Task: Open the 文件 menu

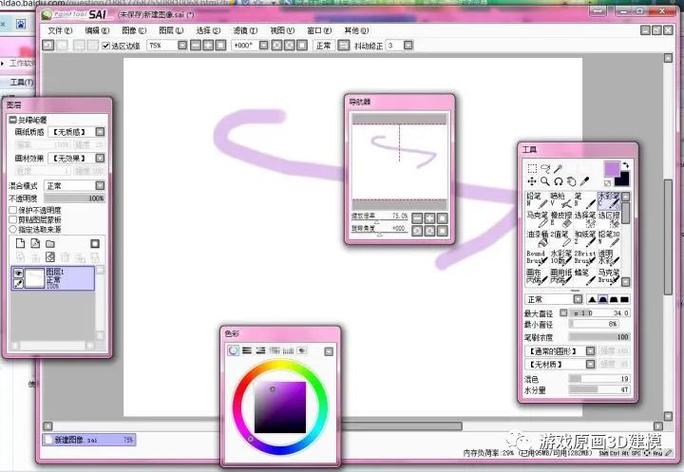Action: pos(60,31)
